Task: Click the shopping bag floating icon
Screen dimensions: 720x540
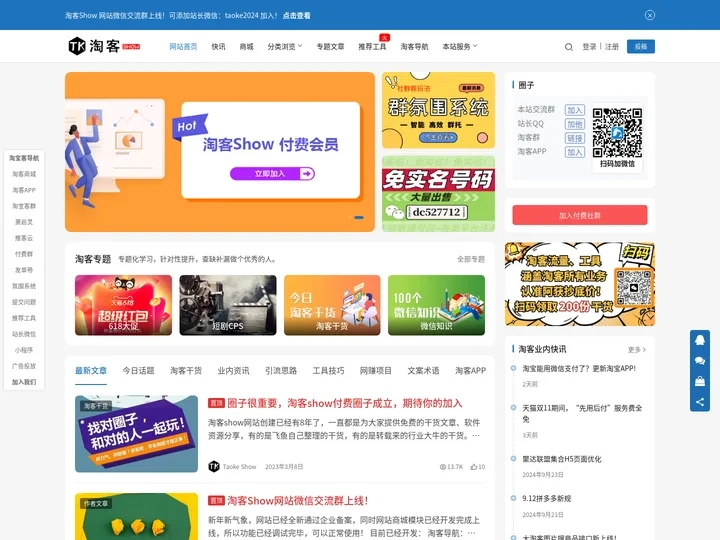Action: point(700,381)
